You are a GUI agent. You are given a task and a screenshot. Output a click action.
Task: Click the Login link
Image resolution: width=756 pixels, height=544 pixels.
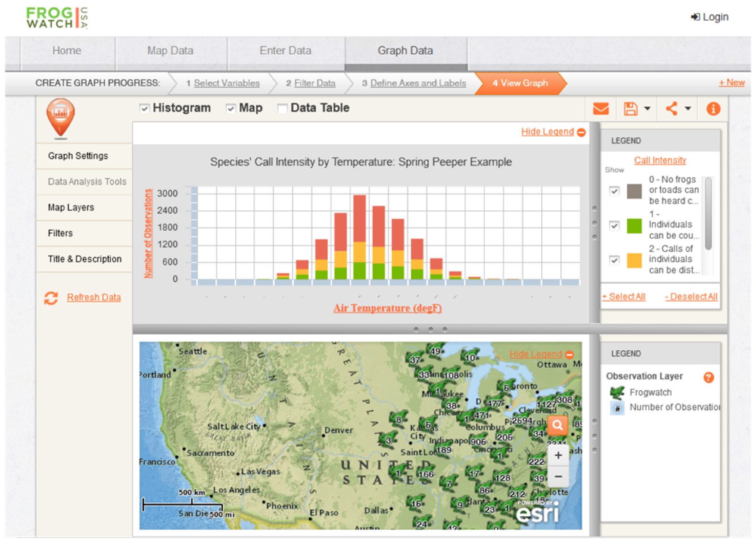710,17
